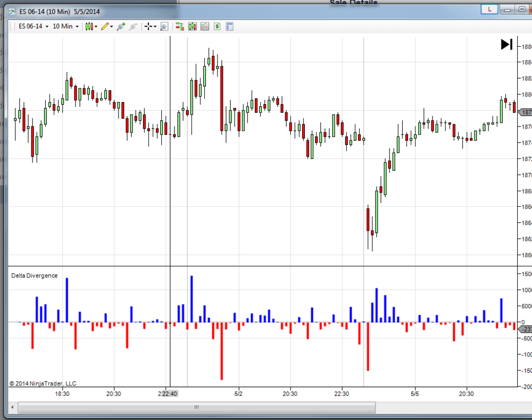Click the Delta Divergence indicator label

[x=35, y=276]
